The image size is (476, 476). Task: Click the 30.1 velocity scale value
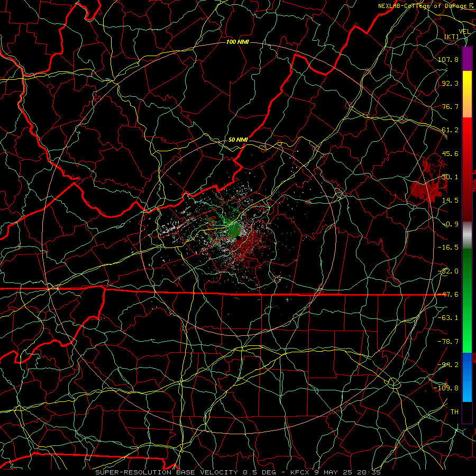450,177
